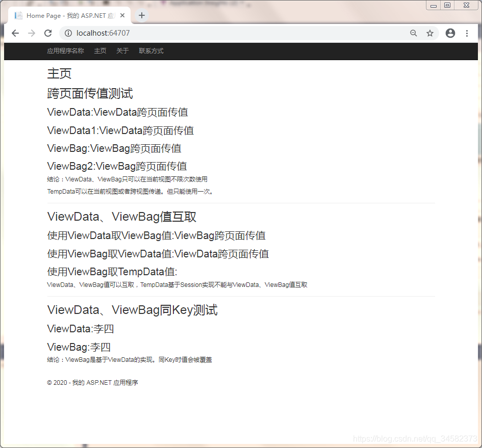Viewport: 482px width, 448px height.
Task: Click the 跨页面传值测试 heading
Action: point(90,93)
